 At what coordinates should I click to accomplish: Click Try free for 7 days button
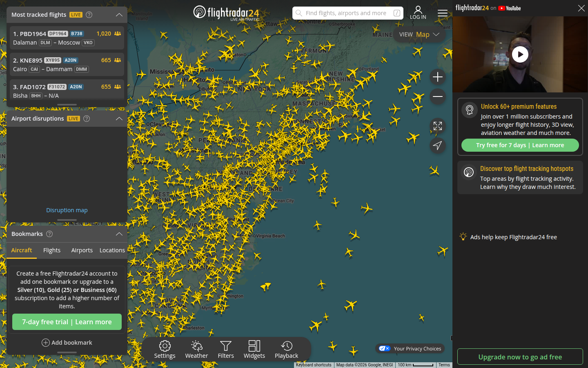[x=520, y=145]
